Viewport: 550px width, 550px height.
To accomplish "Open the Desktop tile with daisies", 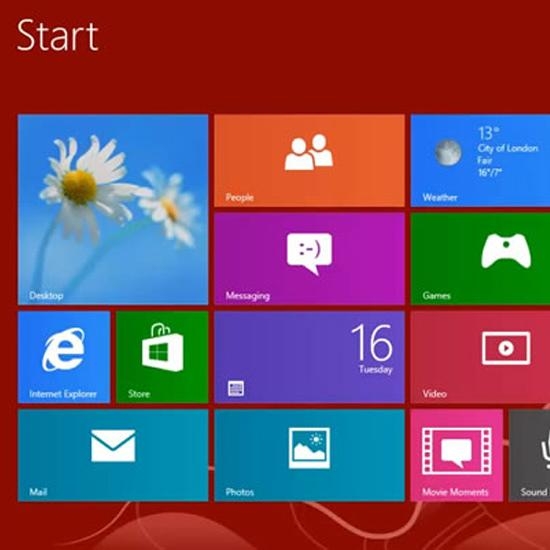I will coord(113,209).
